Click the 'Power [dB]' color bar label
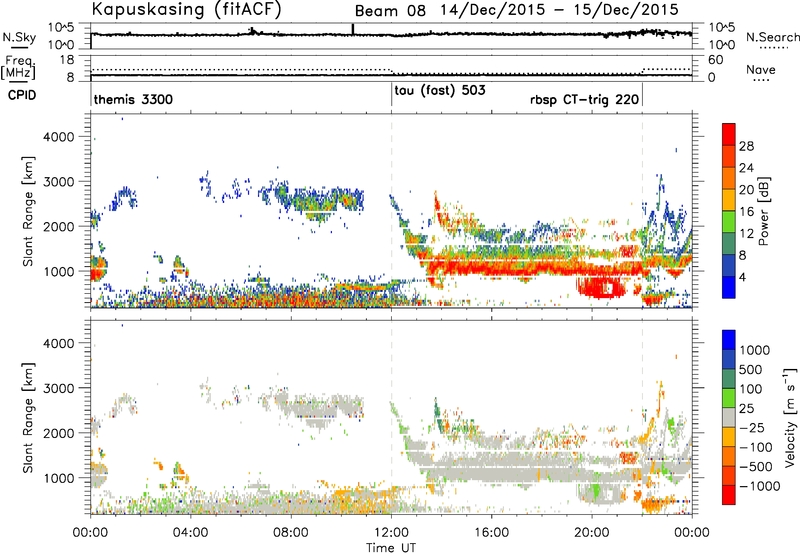800x554 pixels. (x=764, y=211)
